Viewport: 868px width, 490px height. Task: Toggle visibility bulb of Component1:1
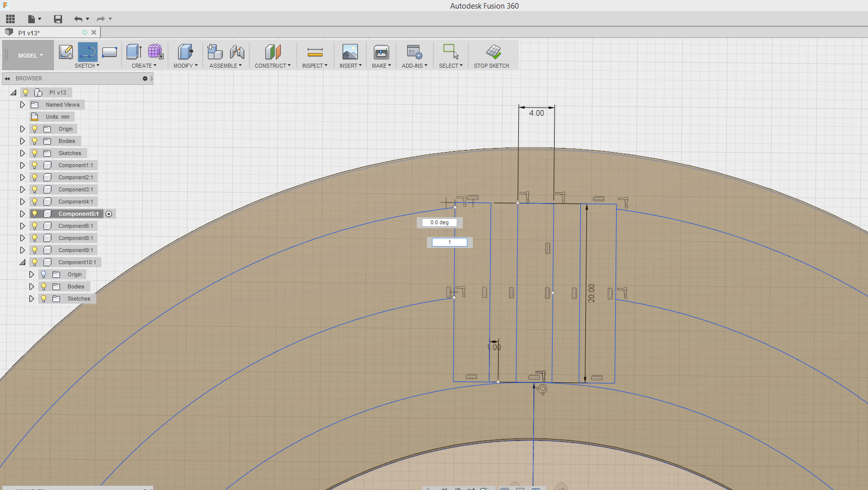[x=35, y=165]
